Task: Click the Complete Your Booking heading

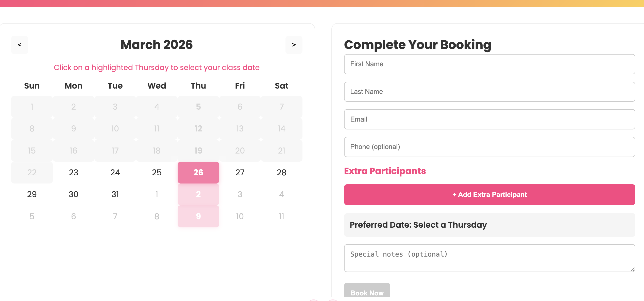Action: click(417, 45)
